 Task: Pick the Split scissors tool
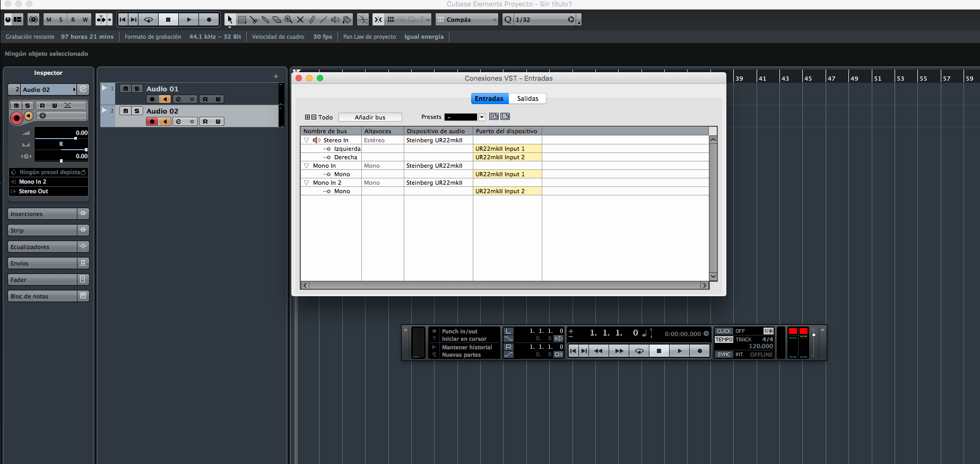click(254, 20)
